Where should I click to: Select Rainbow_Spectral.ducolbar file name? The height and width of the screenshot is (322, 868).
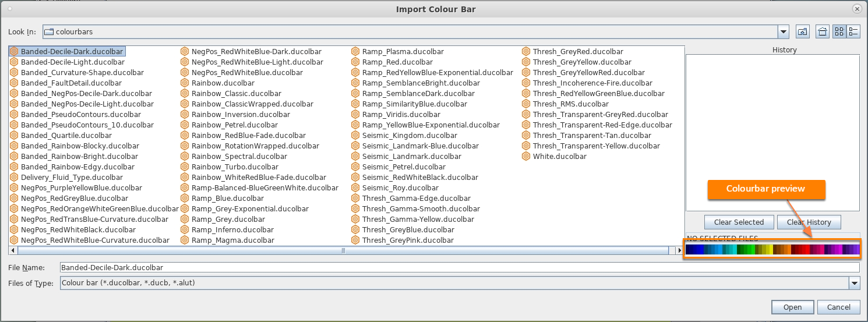click(x=239, y=156)
